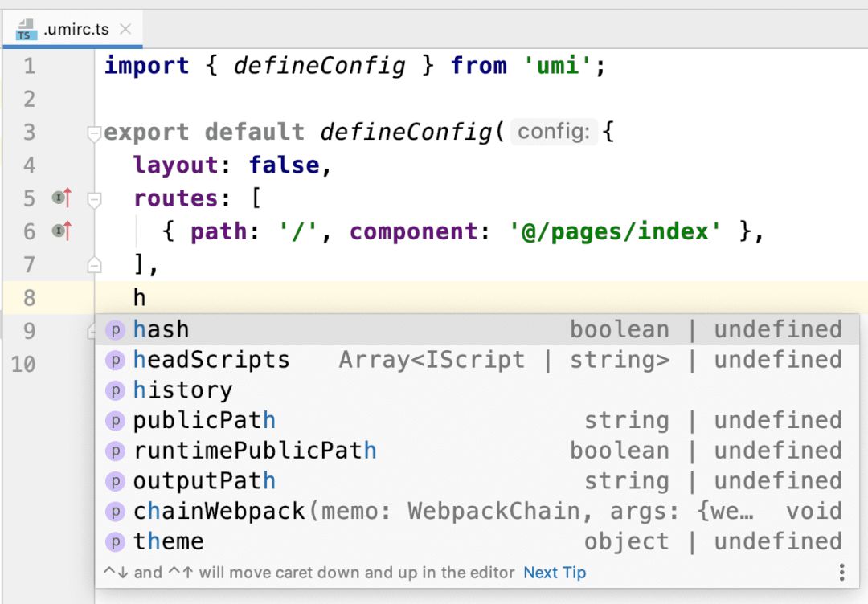Click the property icon beside headScripts
Screen dimensions: 868x604
click(x=117, y=360)
